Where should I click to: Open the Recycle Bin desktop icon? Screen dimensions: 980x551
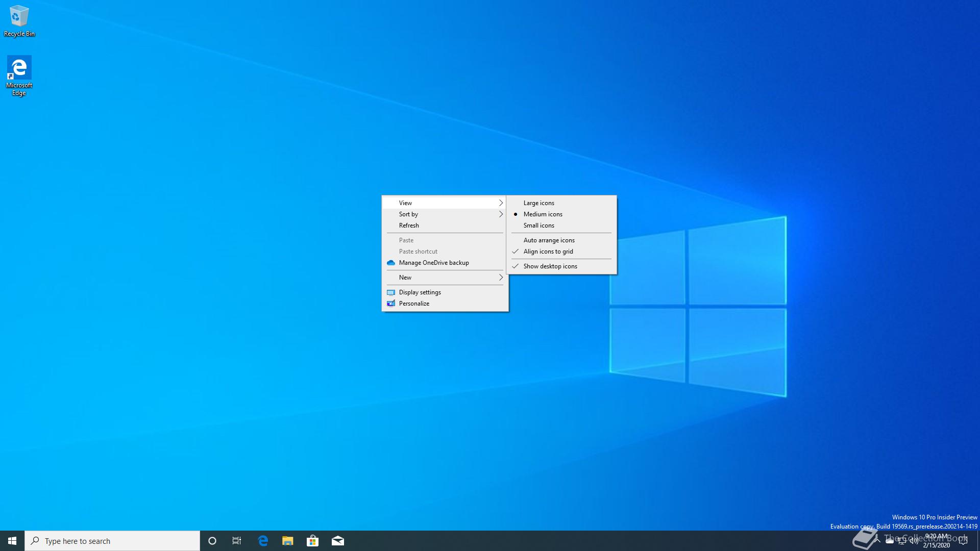click(x=19, y=19)
